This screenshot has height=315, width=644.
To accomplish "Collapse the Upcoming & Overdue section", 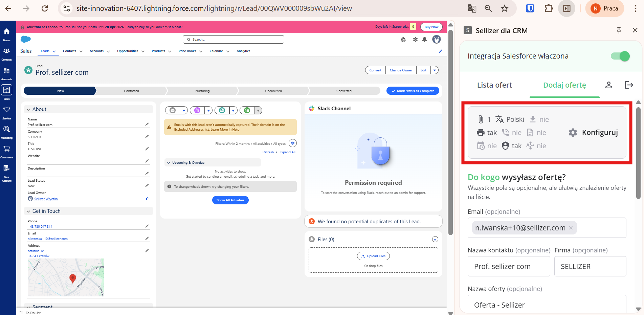I will [169, 163].
